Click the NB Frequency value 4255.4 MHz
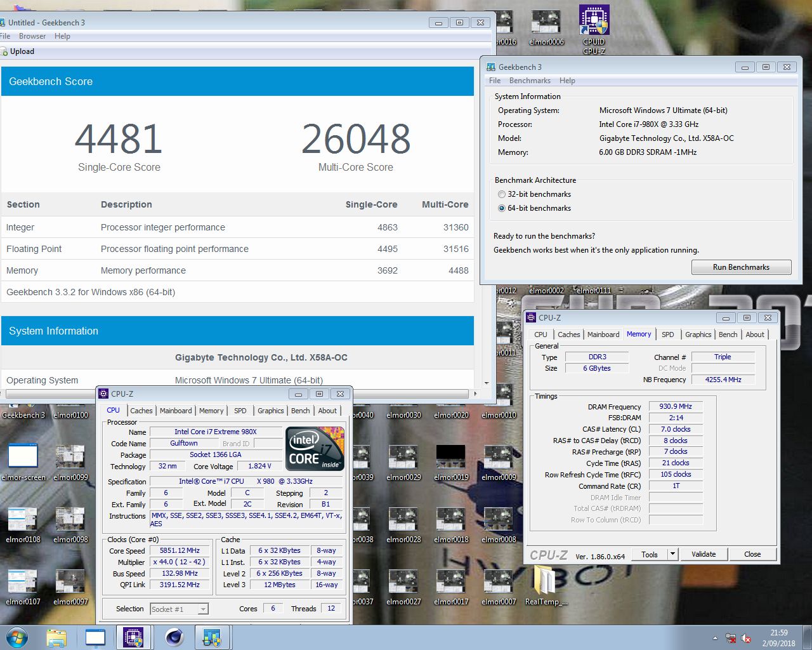The height and width of the screenshot is (650, 812). tap(723, 380)
